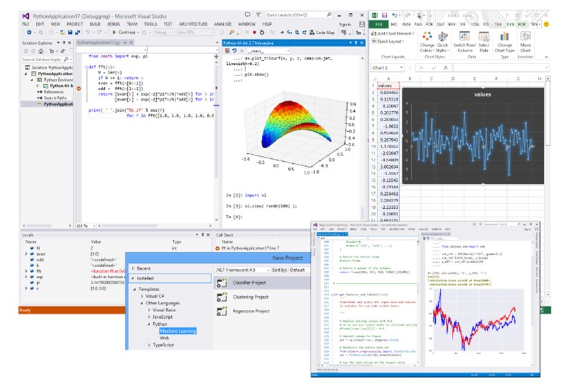
Task: Expand Visual C# templates node
Action: click(142, 296)
